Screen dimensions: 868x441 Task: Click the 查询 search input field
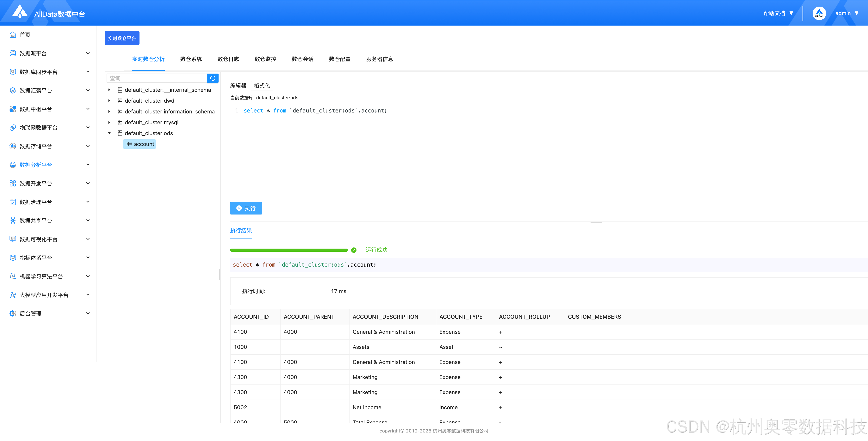point(157,78)
